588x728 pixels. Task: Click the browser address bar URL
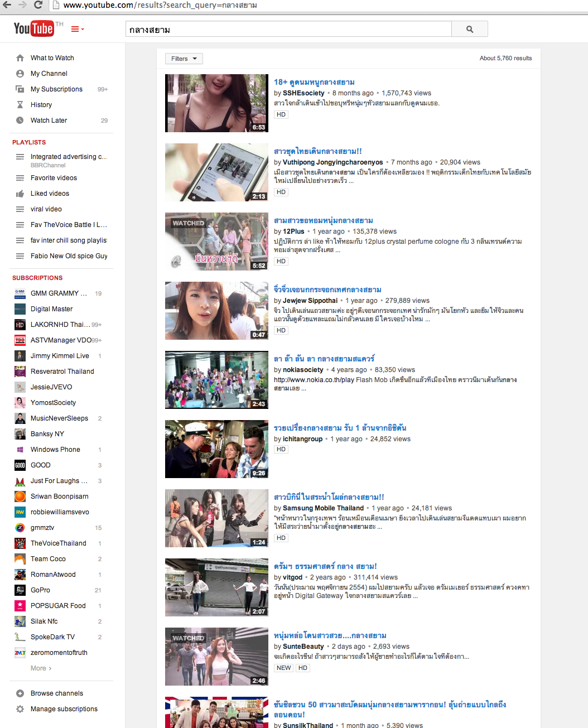(160, 6)
